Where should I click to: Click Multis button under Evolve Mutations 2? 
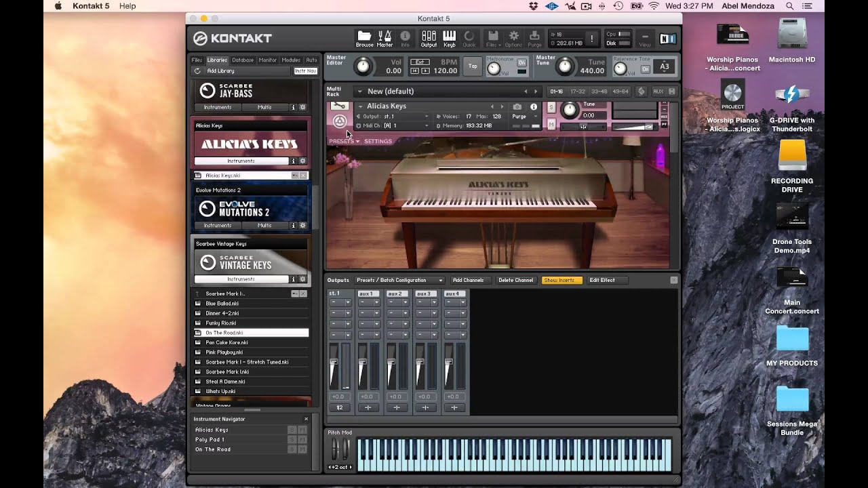click(x=264, y=225)
